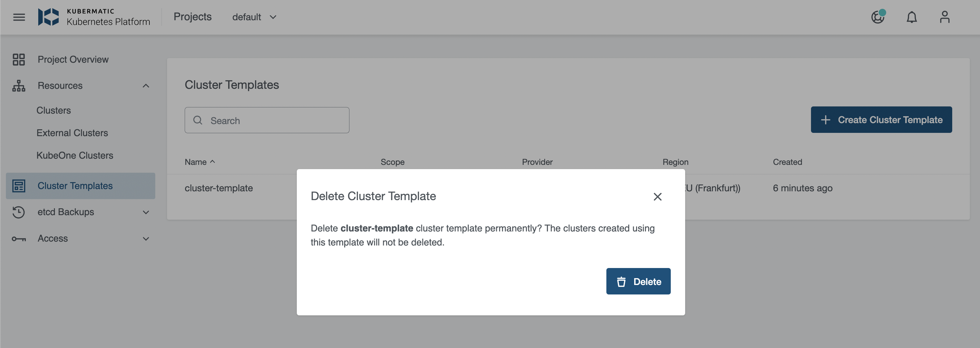The width and height of the screenshot is (980, 348).
Task: Open the Cluster Templates sidebar item
Action: (x=75, y=186)
